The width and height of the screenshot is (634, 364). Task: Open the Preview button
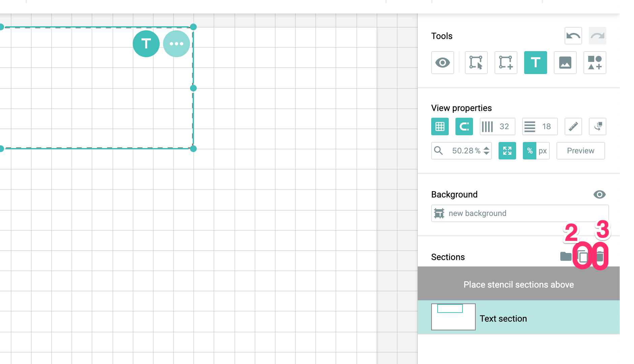(580, 151)
